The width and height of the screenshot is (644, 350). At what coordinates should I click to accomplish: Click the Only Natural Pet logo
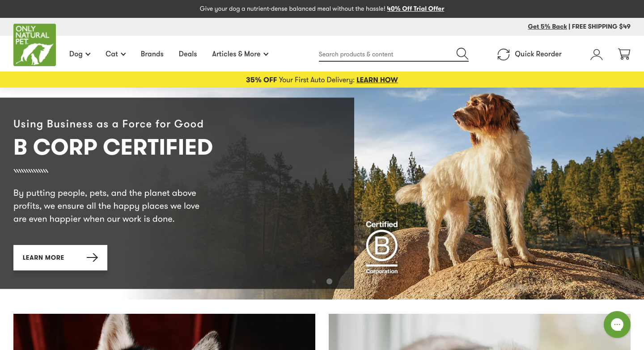point(34,45)
